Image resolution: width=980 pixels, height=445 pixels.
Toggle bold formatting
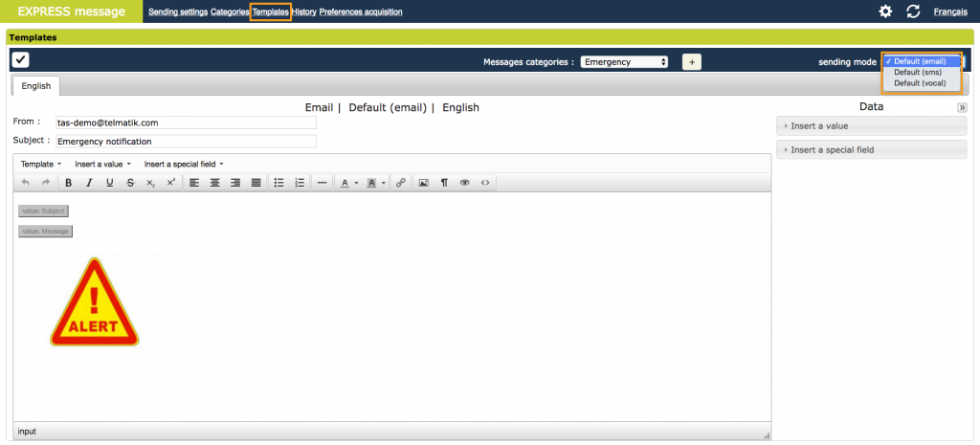(x=69, y=183)
